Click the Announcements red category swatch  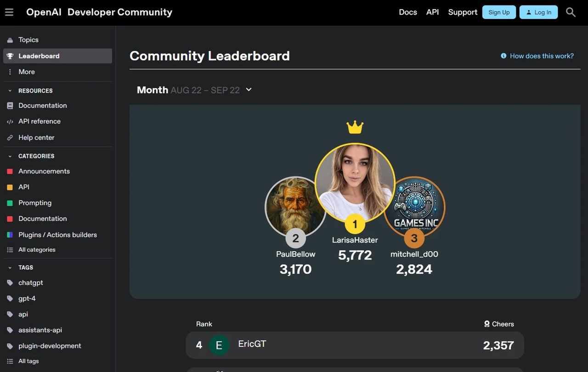pos(10,171)
